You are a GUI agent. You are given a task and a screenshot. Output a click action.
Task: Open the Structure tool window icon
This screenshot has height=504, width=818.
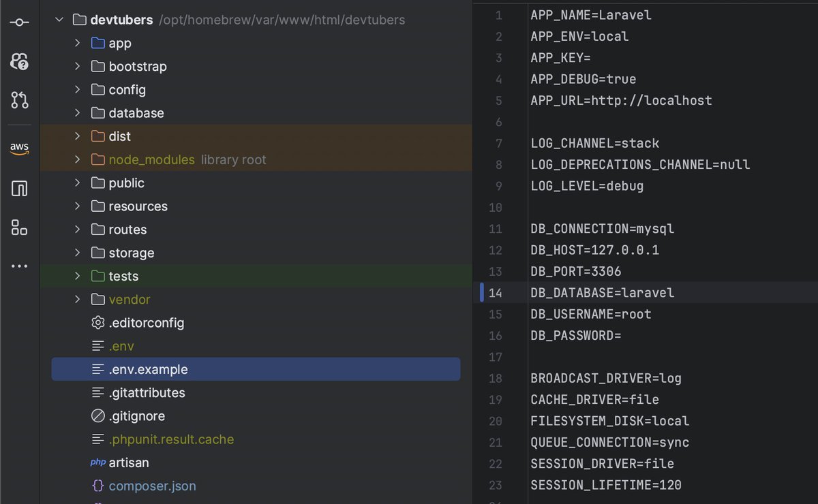point(20,227)
